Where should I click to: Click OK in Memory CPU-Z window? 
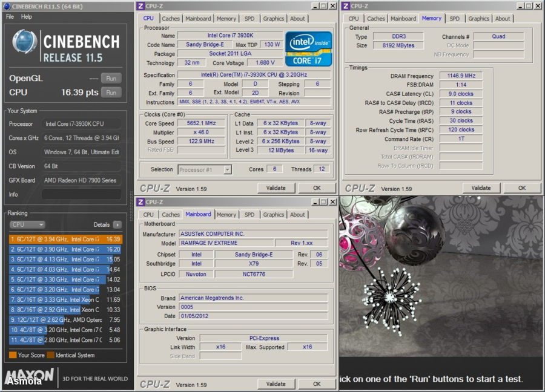[522, 188]
